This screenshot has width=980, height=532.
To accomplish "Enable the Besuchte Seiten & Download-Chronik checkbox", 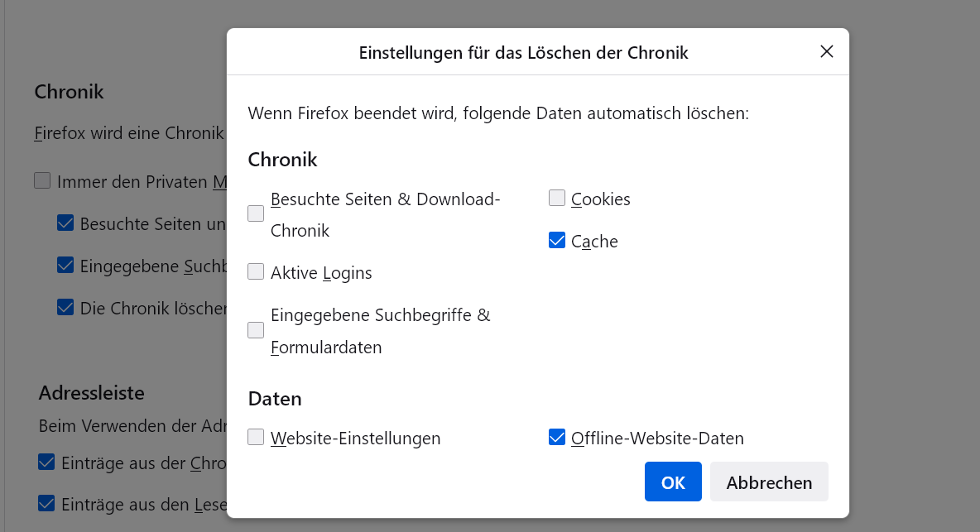I will 257,214.
